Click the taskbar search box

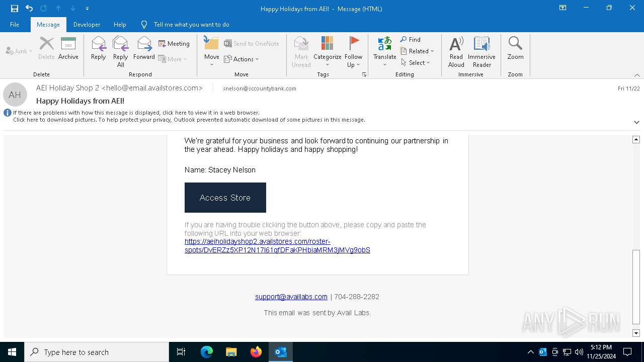click(97, 352)
